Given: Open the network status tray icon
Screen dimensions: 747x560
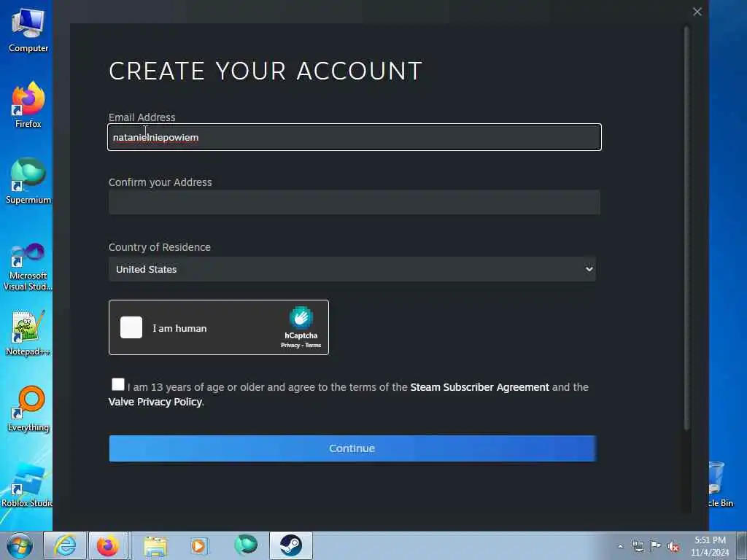Looking at the screenshot, I should 638,546.
